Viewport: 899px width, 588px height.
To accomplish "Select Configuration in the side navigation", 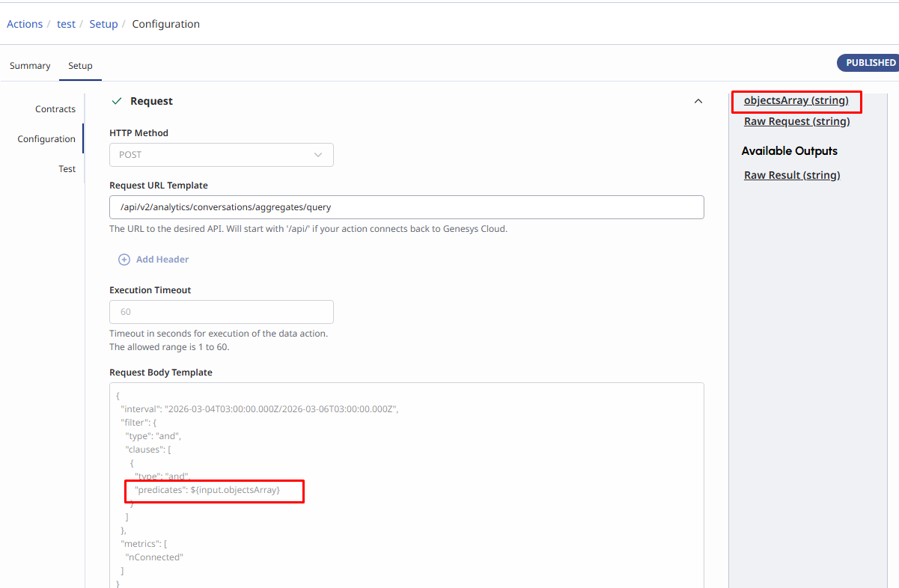I will [x=46, y=139].
